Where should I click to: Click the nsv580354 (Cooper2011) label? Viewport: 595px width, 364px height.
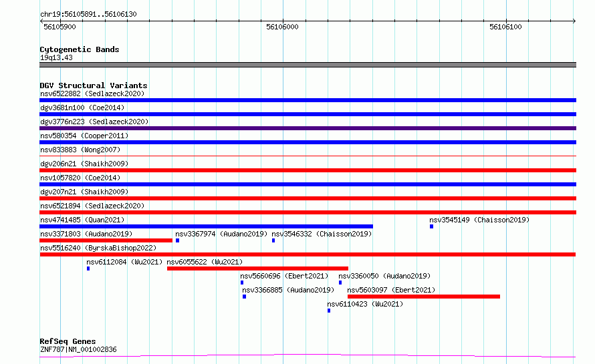84,136
